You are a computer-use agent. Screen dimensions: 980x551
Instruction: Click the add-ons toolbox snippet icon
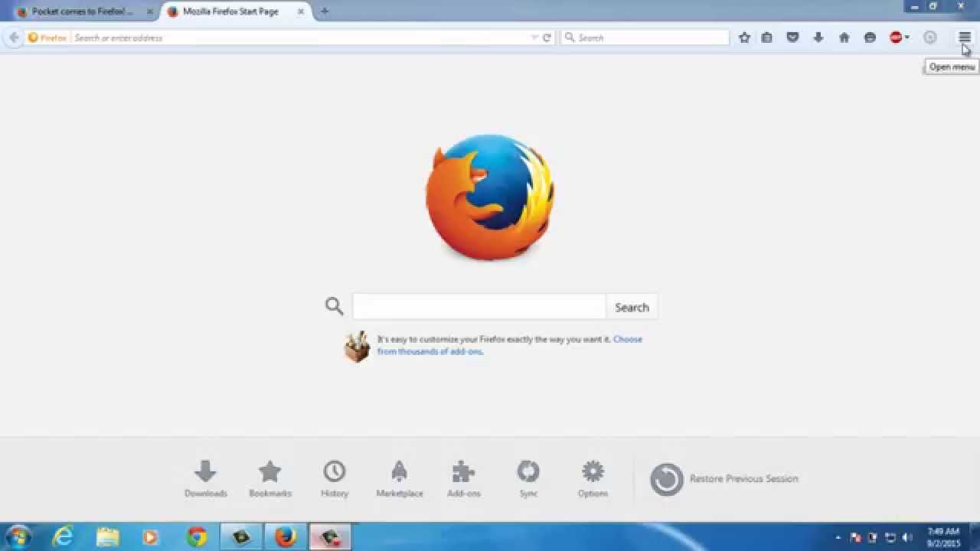point(357,347)
